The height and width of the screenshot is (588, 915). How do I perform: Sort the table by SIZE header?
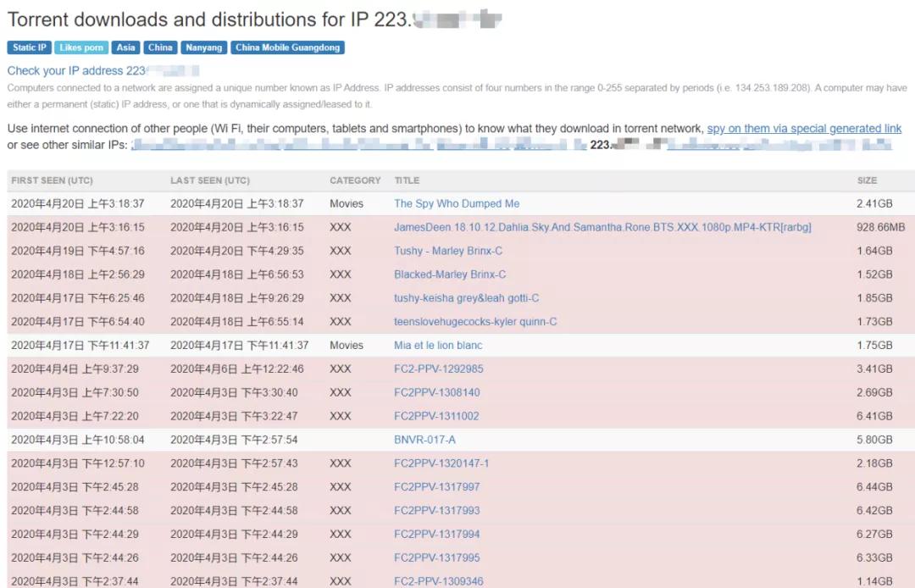[867, 180]
